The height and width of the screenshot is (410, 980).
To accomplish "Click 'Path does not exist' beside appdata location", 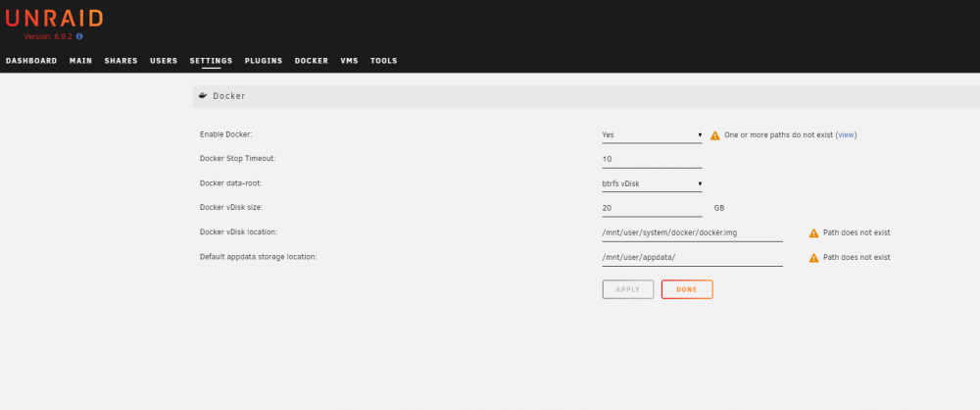I will point(857,257).
